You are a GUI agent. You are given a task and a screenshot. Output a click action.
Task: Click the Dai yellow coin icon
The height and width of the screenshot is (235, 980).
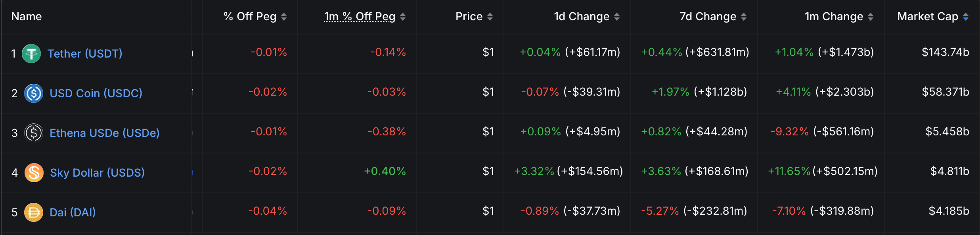click(33, 212)
